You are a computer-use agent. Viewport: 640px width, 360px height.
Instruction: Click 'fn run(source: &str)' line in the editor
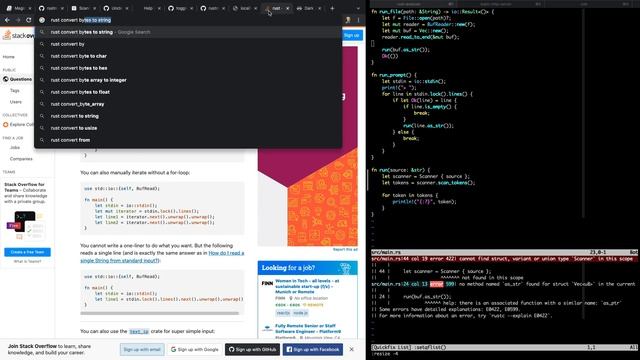tap(400, 170)
